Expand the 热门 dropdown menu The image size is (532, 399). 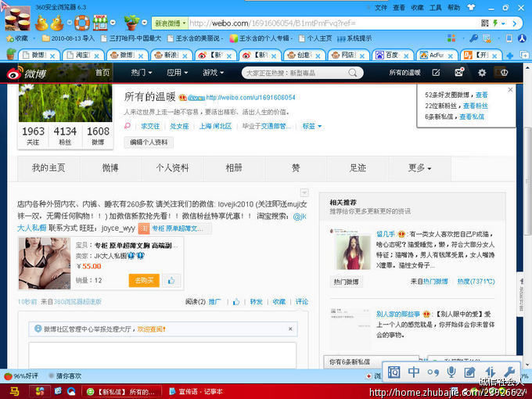142,73
